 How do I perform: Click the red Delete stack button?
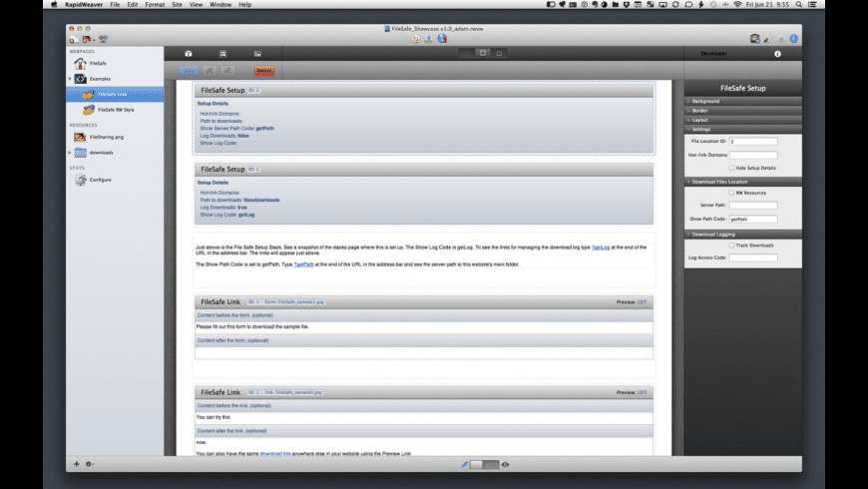point(264,70)
